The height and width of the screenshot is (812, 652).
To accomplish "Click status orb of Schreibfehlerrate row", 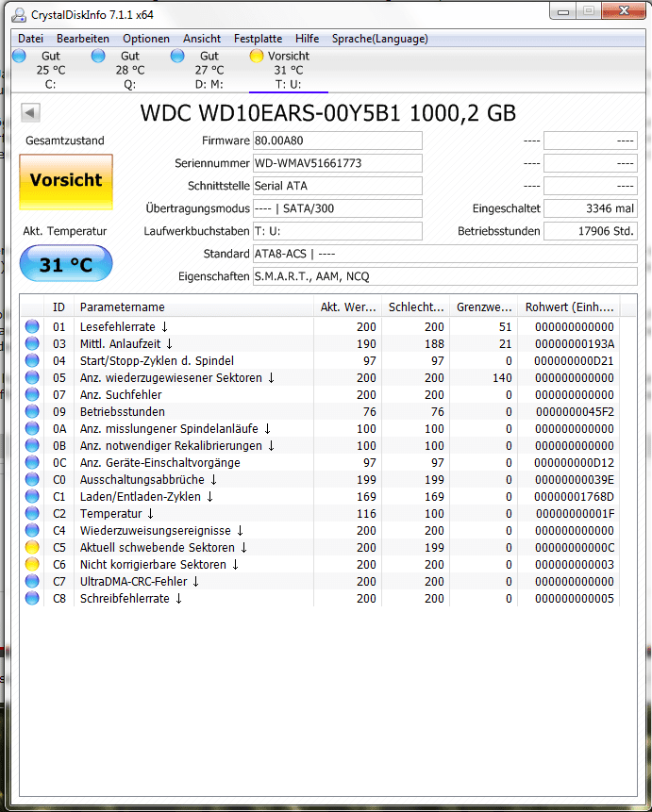I will pyautogui.click(x=32, y=599).
